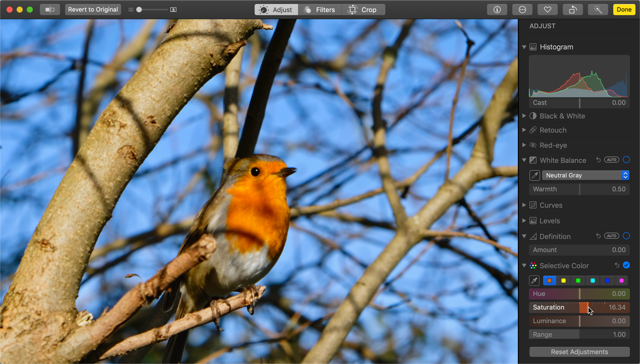The width and height of the screenshot is (640, 364).
Task: Click the large zoom-in photo icon
Action: (173, 10)
